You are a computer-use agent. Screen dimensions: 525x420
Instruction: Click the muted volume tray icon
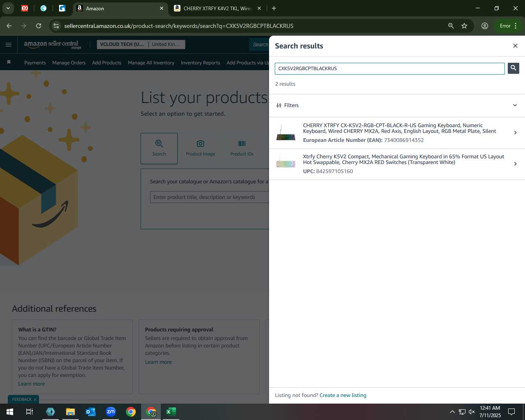[x=472, y=412]
